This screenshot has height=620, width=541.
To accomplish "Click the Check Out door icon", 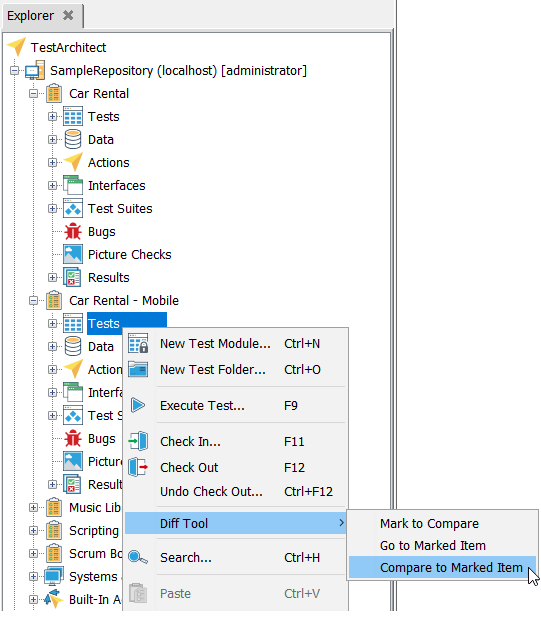I will 138,467.
